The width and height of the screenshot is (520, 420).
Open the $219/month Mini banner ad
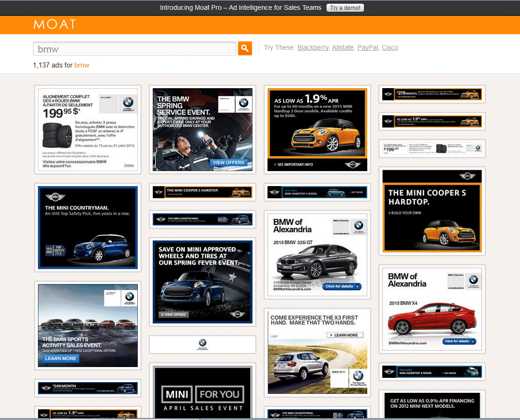(x=432, y=94)
